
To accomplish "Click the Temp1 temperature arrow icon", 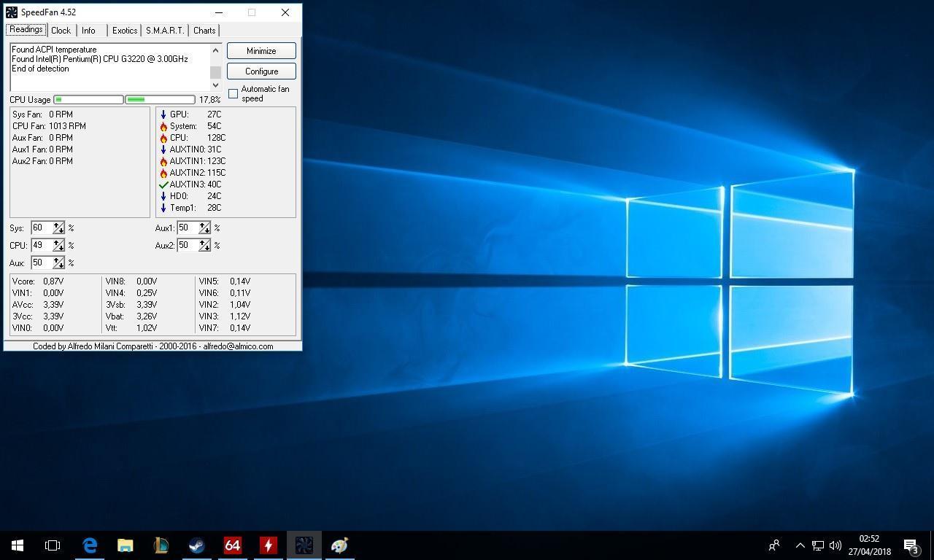I will 163,208.
